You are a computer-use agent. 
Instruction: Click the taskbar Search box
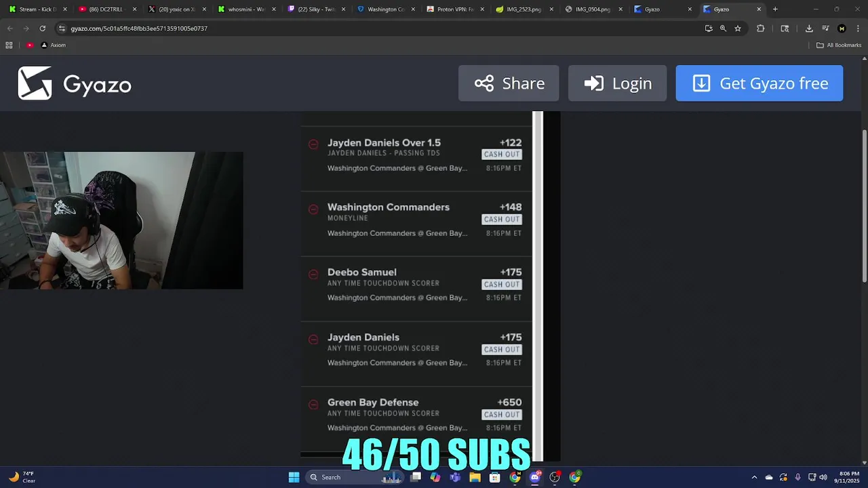354,477
